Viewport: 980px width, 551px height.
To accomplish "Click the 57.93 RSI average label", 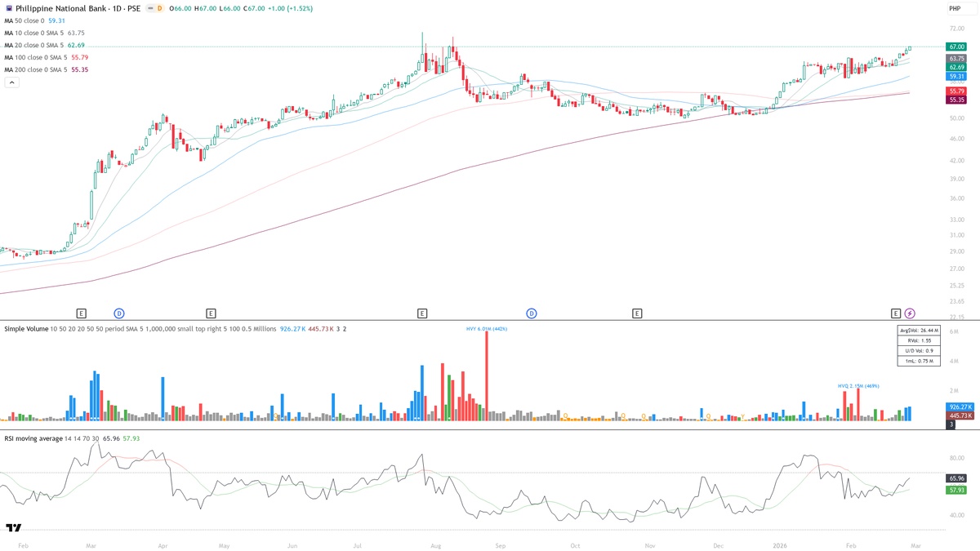I will 956,490.
